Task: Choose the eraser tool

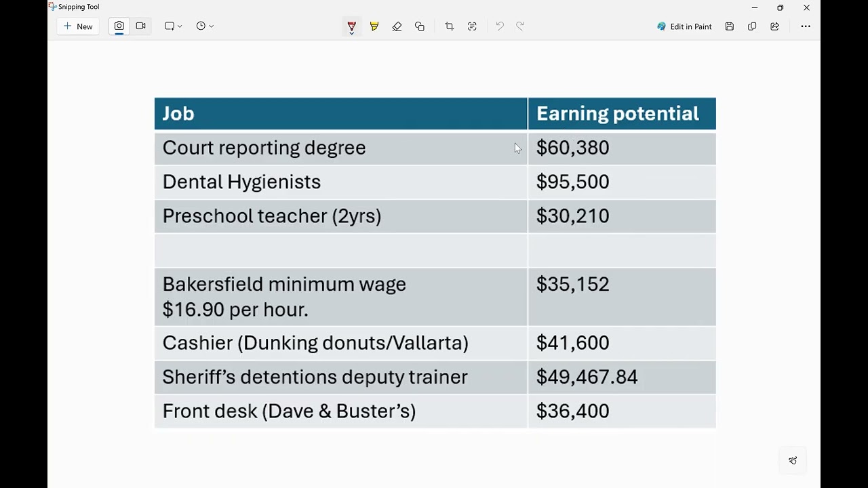Action: [397, 26]
